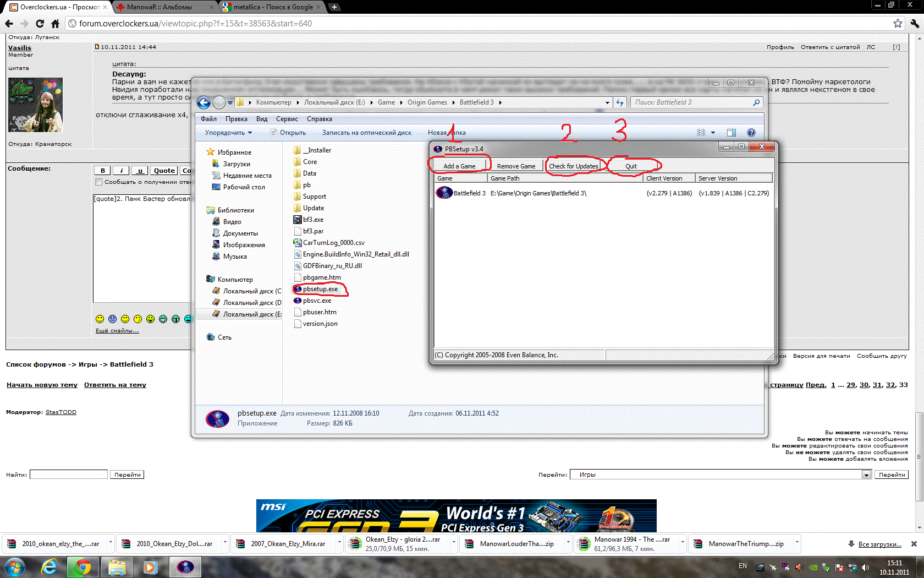Viewport: 924px width, 578px height.
Task: Reload the page in the browser
Action: tap(40, 23)
